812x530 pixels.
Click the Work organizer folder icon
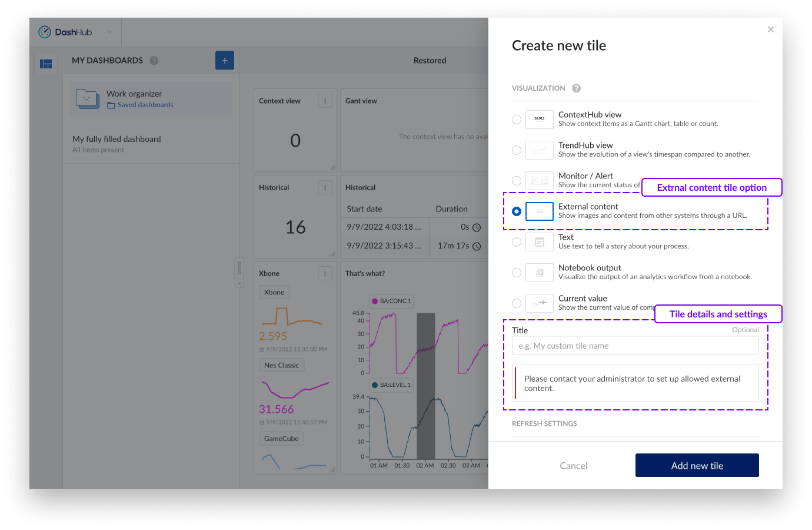87,98
